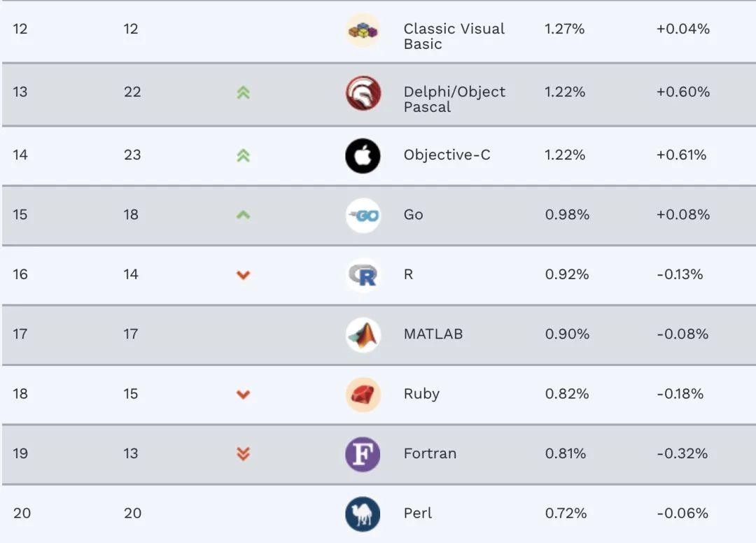Click the +0.61% change for Objective-C
Image resolution: width=756 pixels, height=543 pixels.
coord(681,155)
